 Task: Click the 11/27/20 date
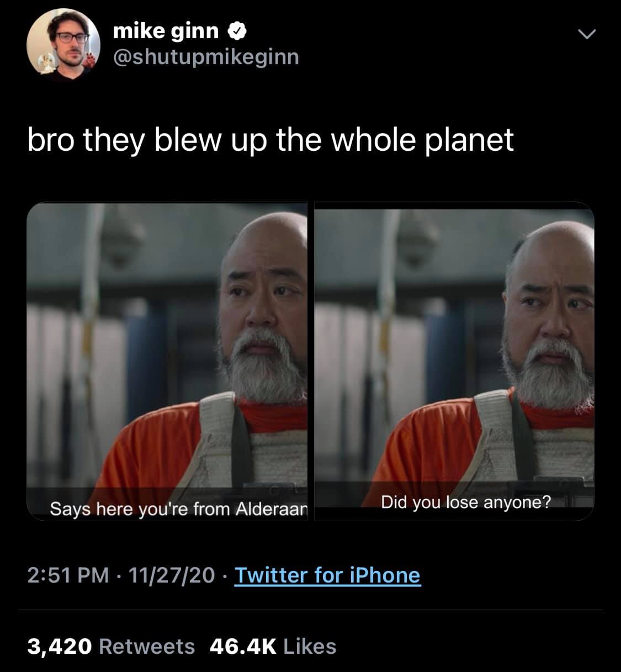coord(171,575)
